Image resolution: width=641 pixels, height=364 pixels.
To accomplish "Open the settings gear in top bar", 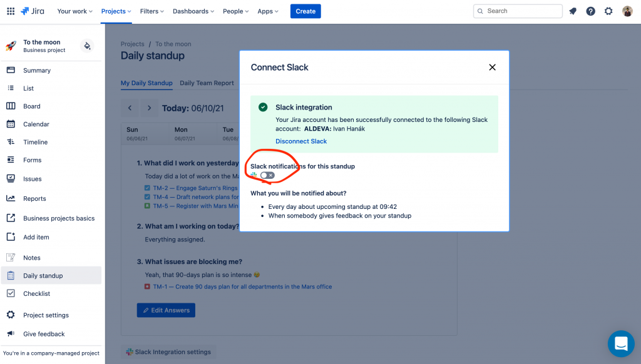I will 608,11.
